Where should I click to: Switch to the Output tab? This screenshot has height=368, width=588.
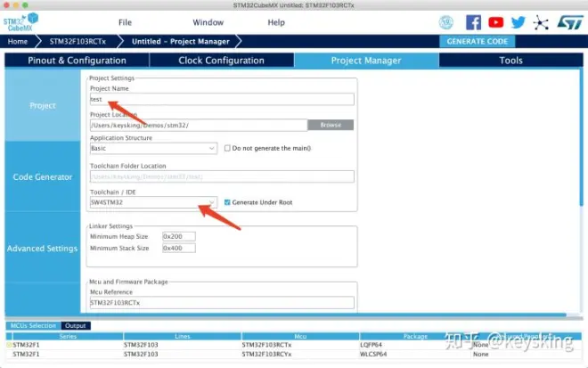76,325
